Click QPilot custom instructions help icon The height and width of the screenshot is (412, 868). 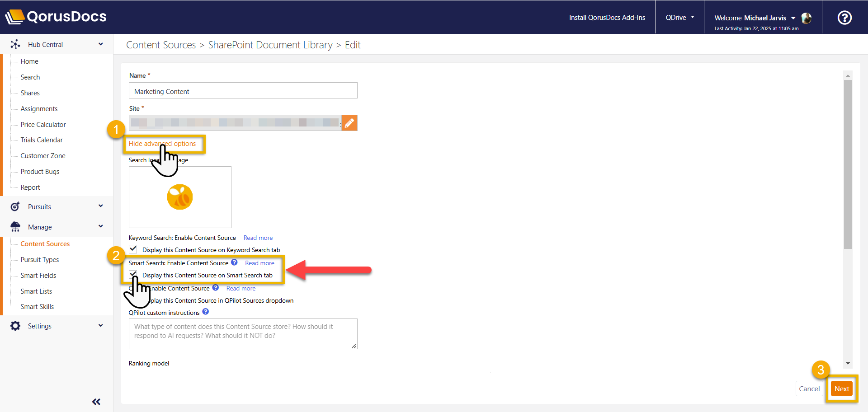pos(206,311)
